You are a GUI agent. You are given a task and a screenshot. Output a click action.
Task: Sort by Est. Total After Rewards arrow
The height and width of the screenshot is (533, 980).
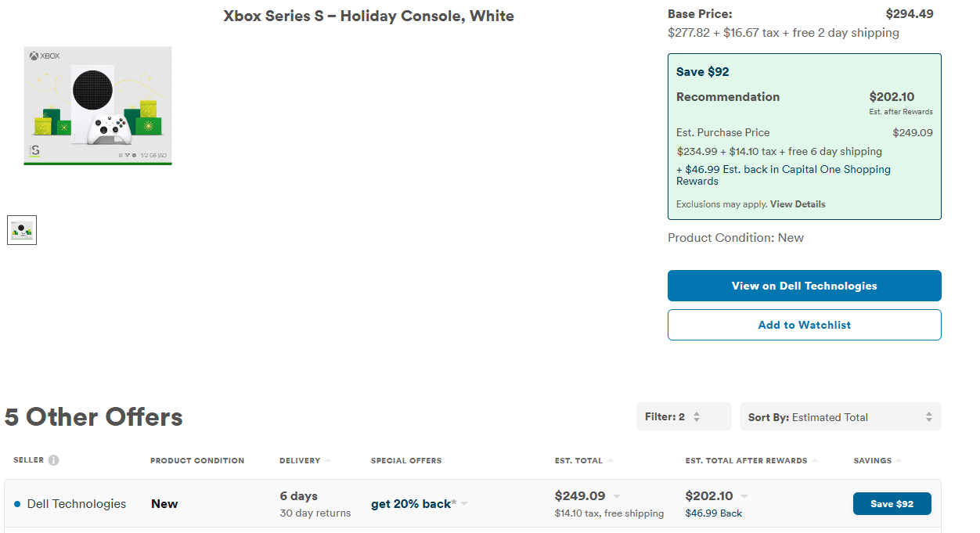pos(815,460)
